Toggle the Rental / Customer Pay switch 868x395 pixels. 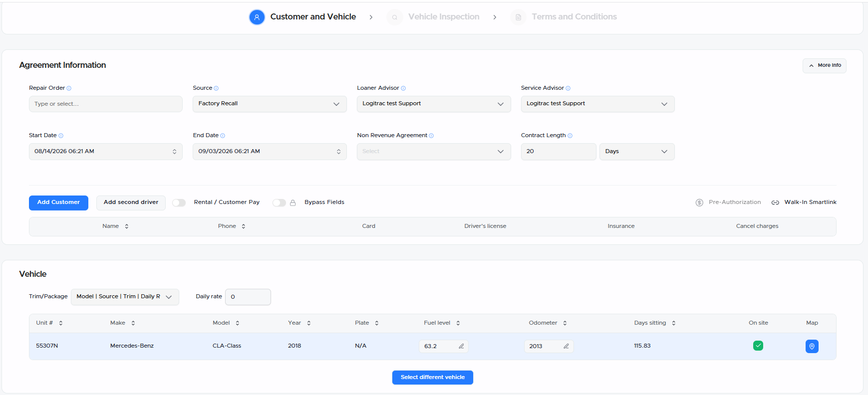(x=179, y=202)
